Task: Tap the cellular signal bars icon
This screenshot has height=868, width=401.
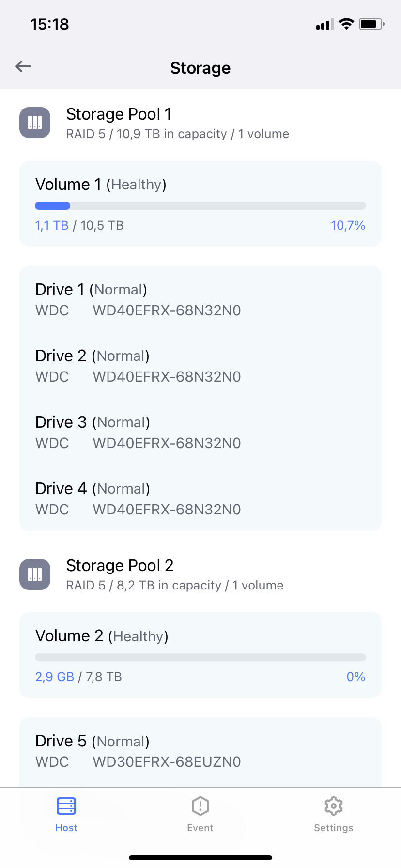Action: [325, 25]
